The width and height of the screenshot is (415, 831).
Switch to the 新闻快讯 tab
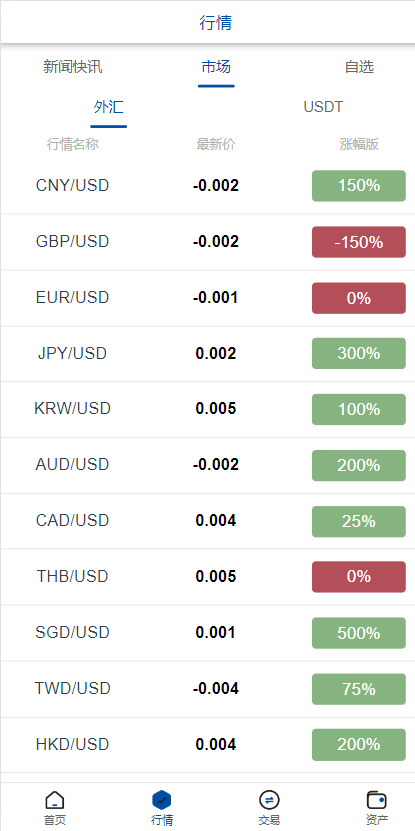click(x=73, y=67)
